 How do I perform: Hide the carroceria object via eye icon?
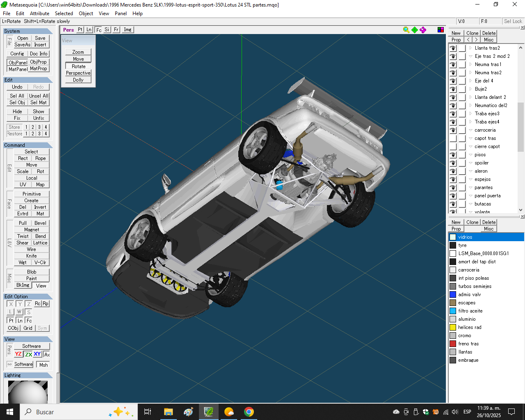click(453, 130)
